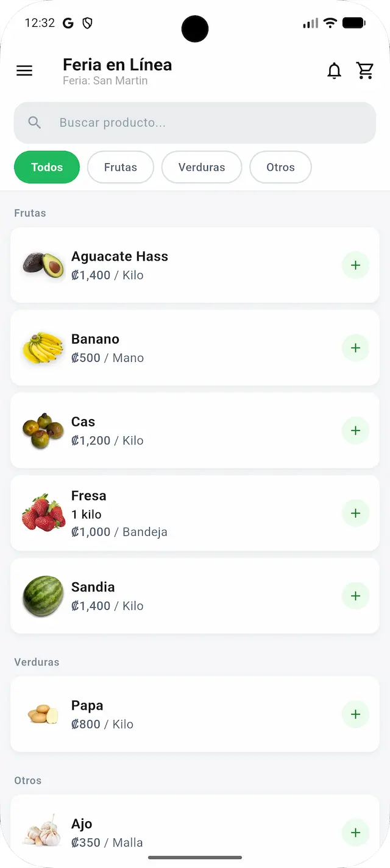
Task: Tap plus icon beside Cas
Action: pos(355,431)
